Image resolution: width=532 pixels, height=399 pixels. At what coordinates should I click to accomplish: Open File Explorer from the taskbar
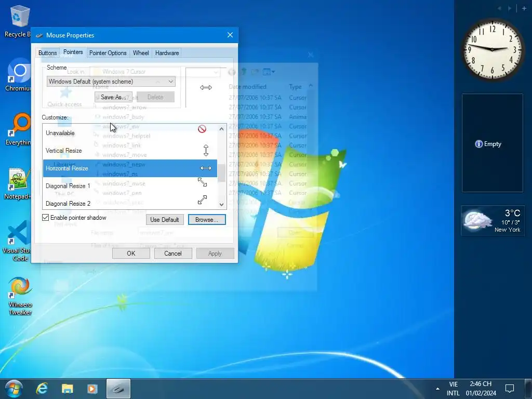[67, 389]
